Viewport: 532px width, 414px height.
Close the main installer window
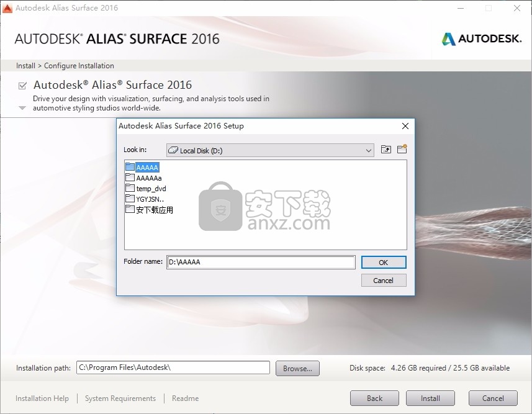[x=516, y=8]
